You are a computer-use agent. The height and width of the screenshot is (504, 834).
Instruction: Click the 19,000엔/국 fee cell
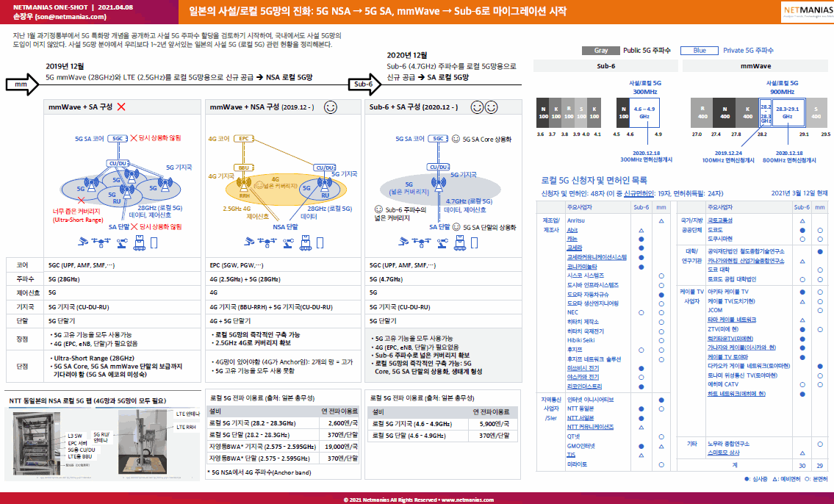[341, 447]
